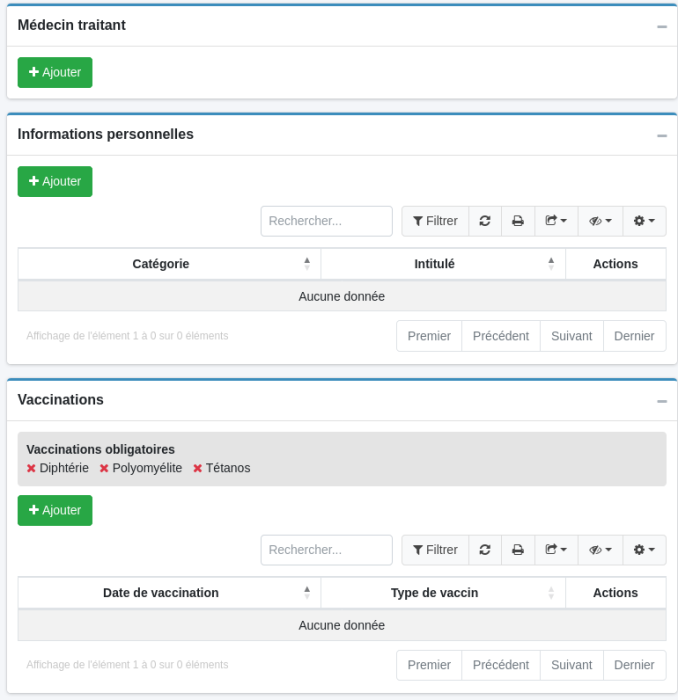Refresh the Informations personnelles table
The width and height of the screenshot is (678, 700).
(485, 221)
